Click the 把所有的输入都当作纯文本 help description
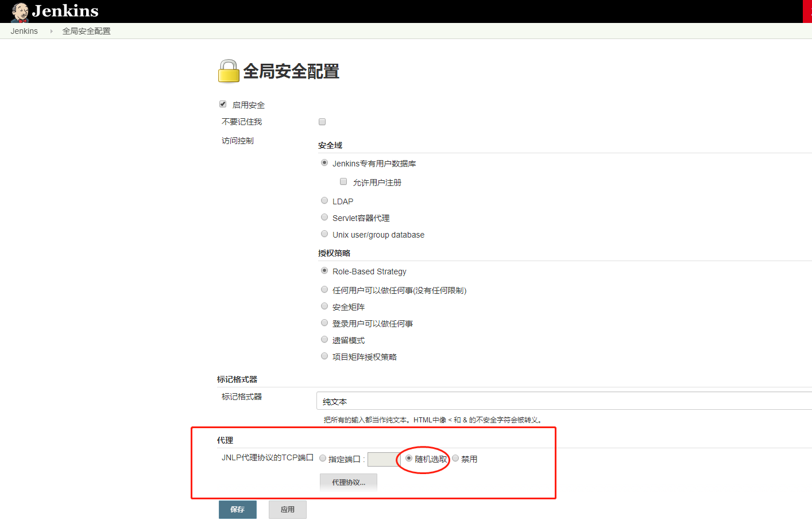This screenshot has height=524, width=812. pos(433,420)
